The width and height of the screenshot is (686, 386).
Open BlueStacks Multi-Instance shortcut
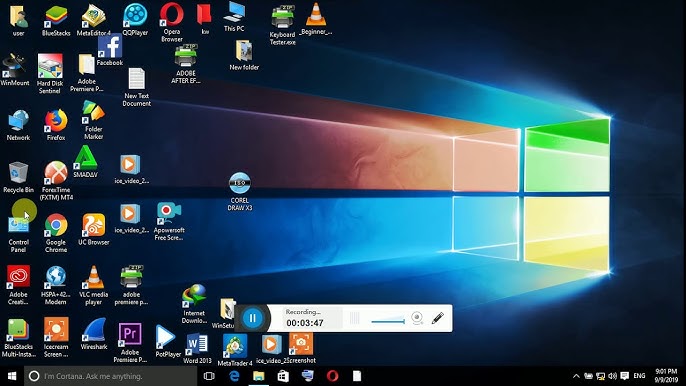(18, 337)
